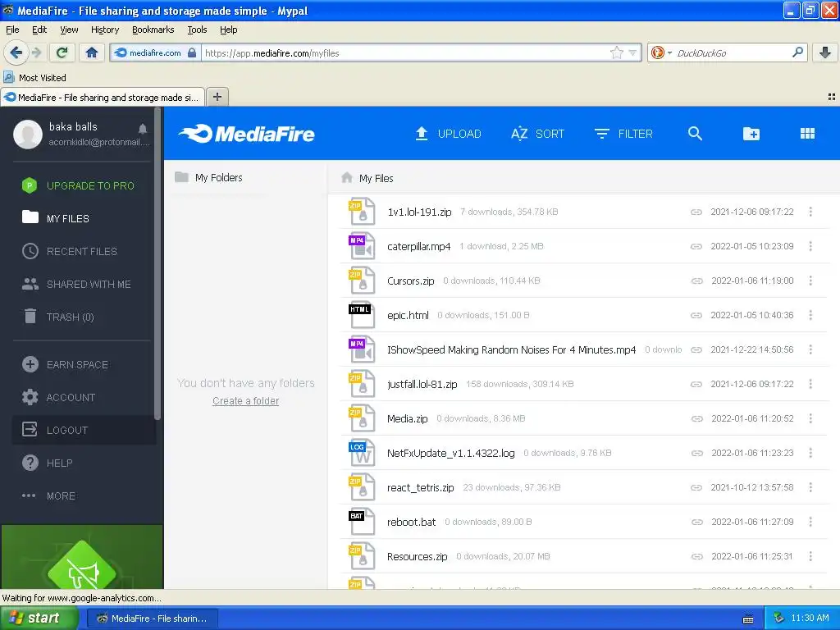The width and height of the screenshot is (840, 630).
Task: Open the Filter menu
Action: [x=623, y=134]
